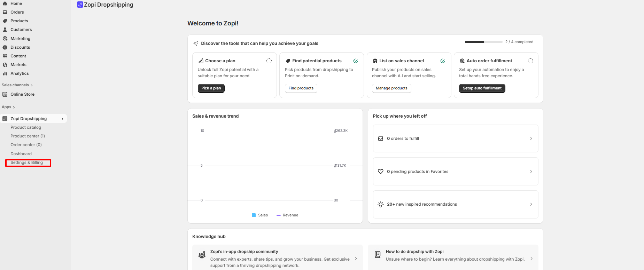
Task: Click the Analytics bar chart icon
Action: tap(5, 73)
